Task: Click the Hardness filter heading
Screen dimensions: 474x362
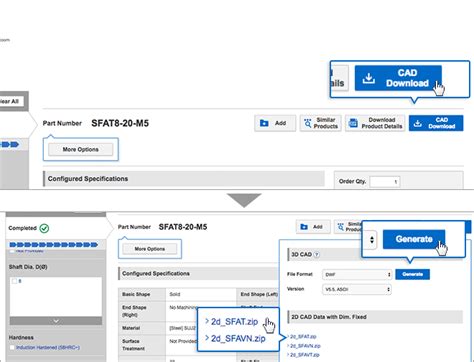Action: tap(21, 338)
